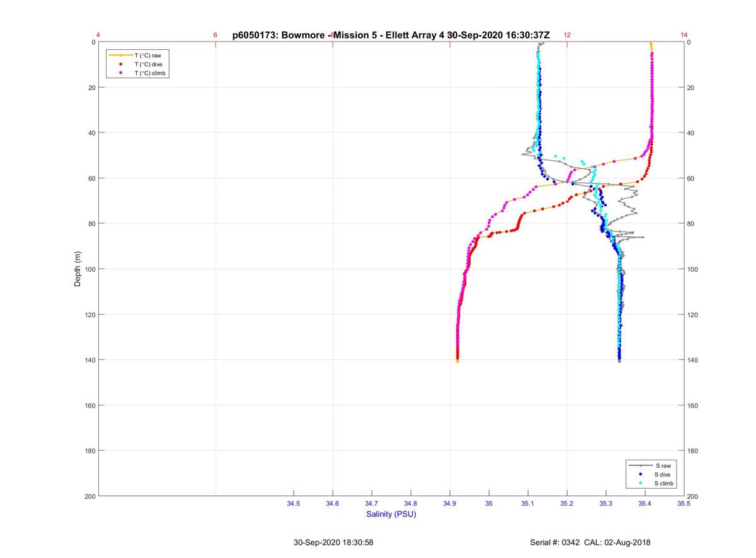Select the 'T (°C) climb' legend label
Image resolution: width=756 pixels, height=558 pixels.
(151, 73)
